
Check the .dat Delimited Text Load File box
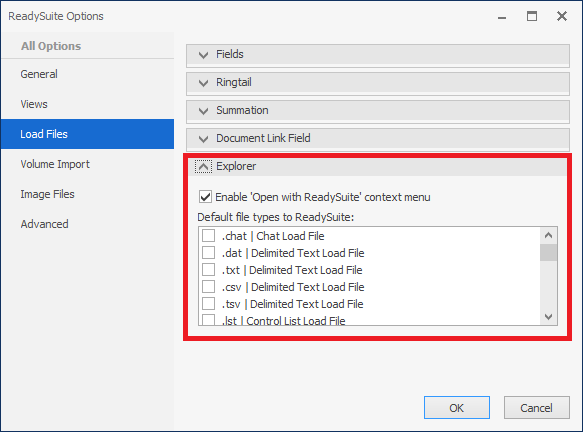208,253
